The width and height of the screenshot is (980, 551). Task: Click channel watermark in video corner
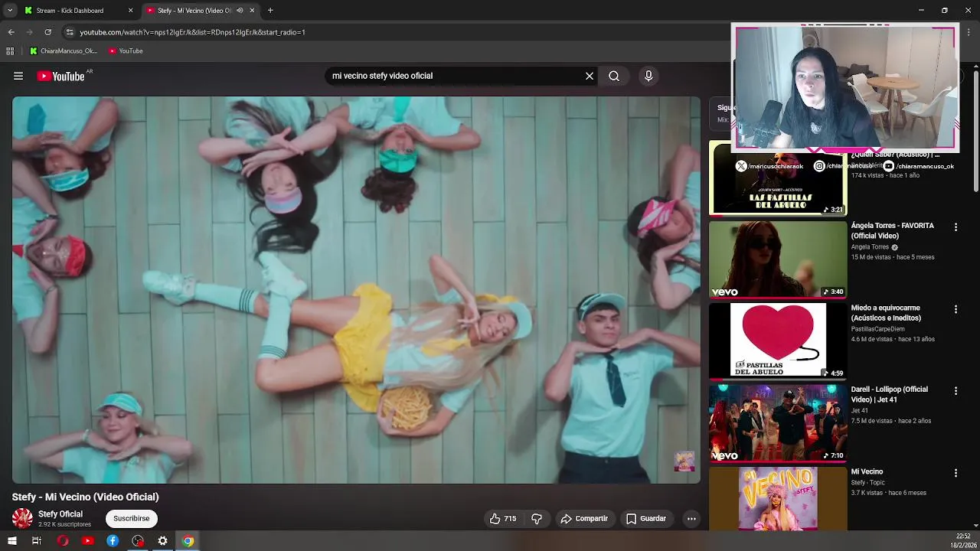tap(684, 461)
